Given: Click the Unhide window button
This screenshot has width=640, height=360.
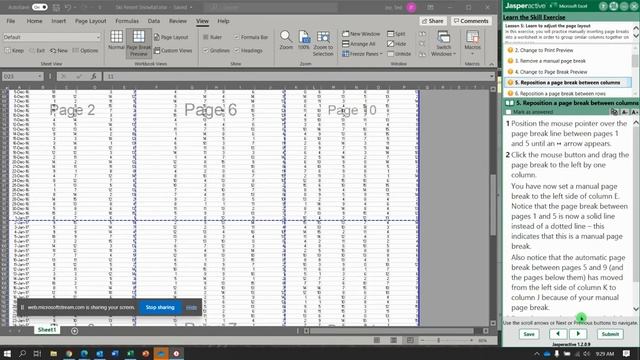Looking at the screenshot, I should pos(399,53).
